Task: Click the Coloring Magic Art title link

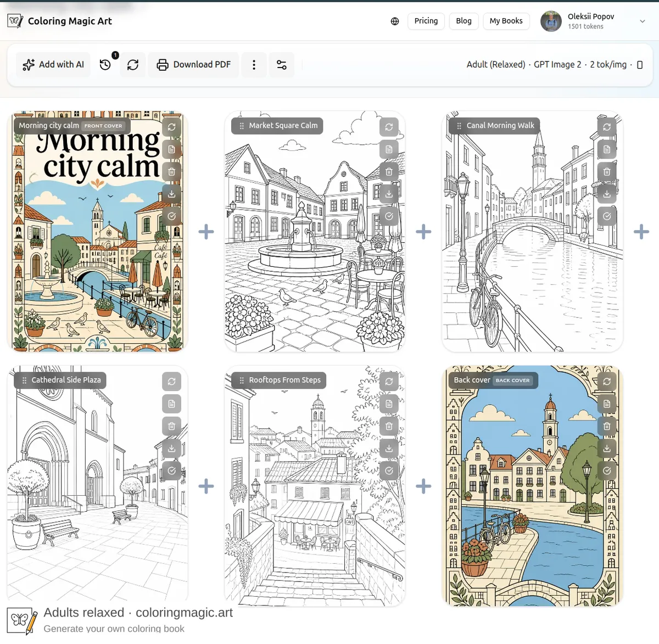Action: tap(70, 21)
